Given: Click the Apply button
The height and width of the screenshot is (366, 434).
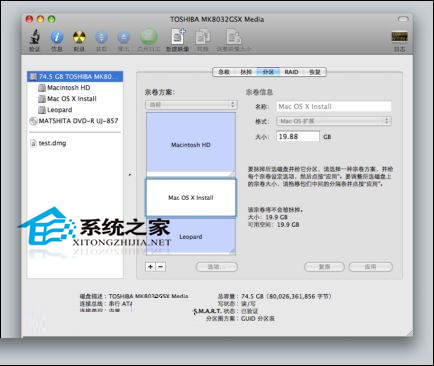Looking at the screenshot, I should (371, 267).
